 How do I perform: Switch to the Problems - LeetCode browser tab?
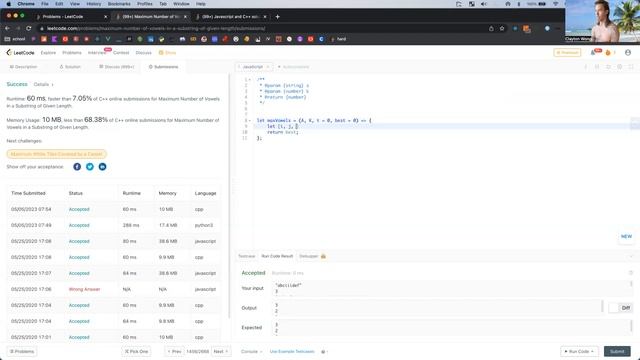pos(71,17)
